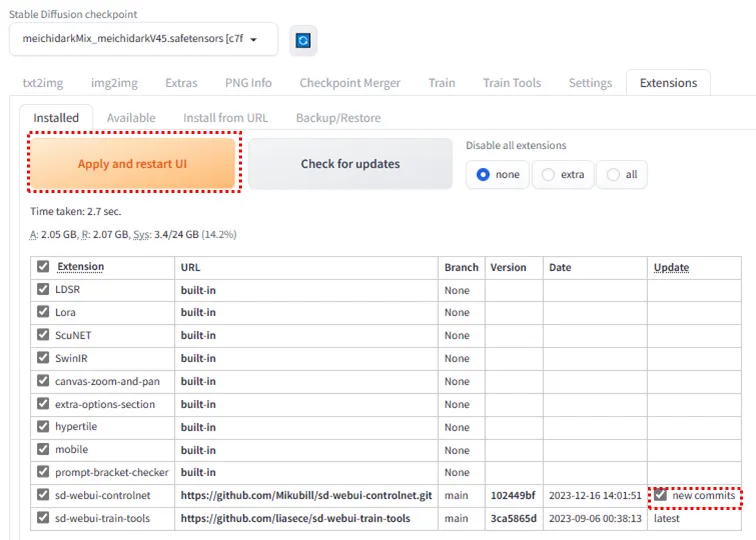This screenshot has height=540, width=756.
Task: Toggle the ScuNET extension checkbox
Action: [43, 334]
